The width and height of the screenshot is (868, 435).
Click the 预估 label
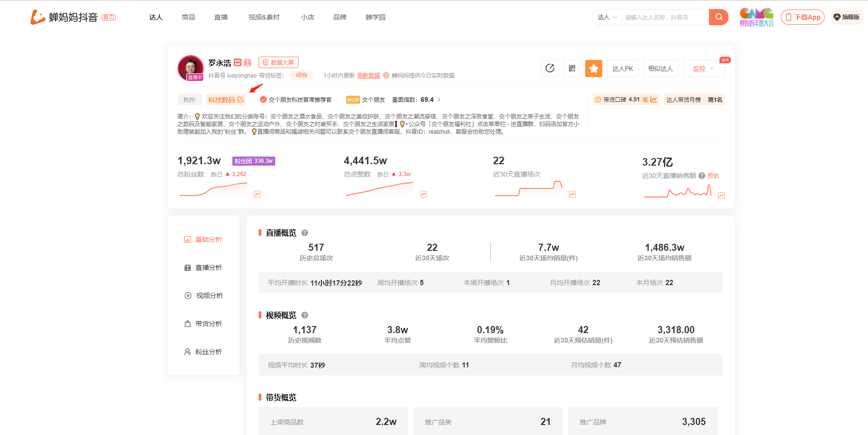(713, 176)
